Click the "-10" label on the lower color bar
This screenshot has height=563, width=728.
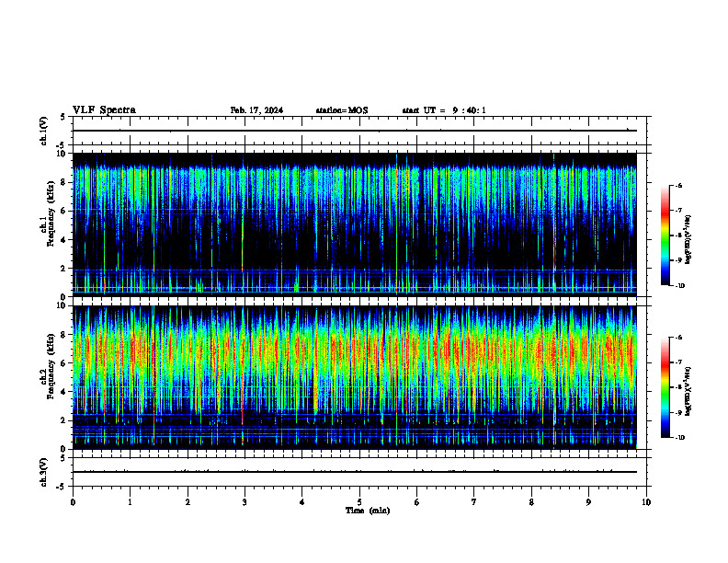click(x=680, y=438)
